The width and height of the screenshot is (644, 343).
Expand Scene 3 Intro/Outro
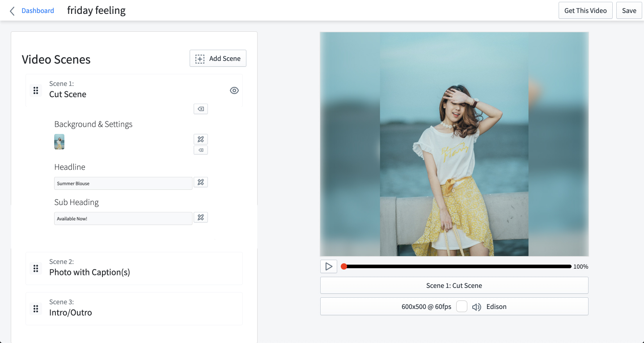coord(134,309)
